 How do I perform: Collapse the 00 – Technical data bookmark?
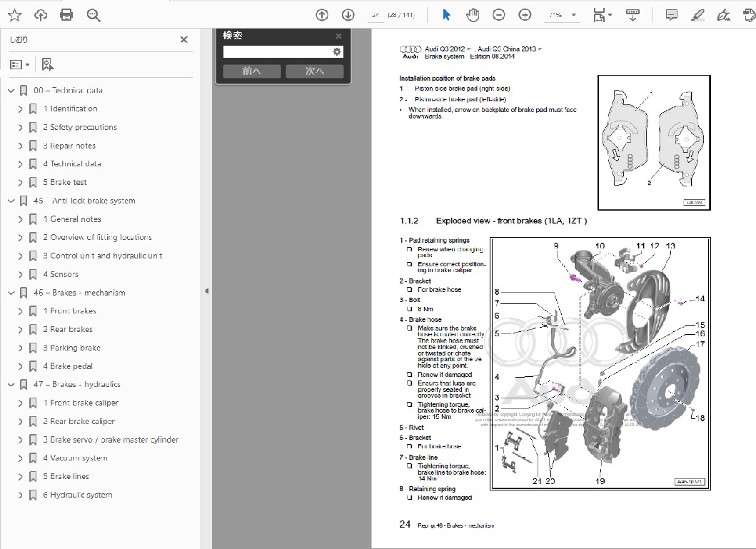click(x=11, y=90)
